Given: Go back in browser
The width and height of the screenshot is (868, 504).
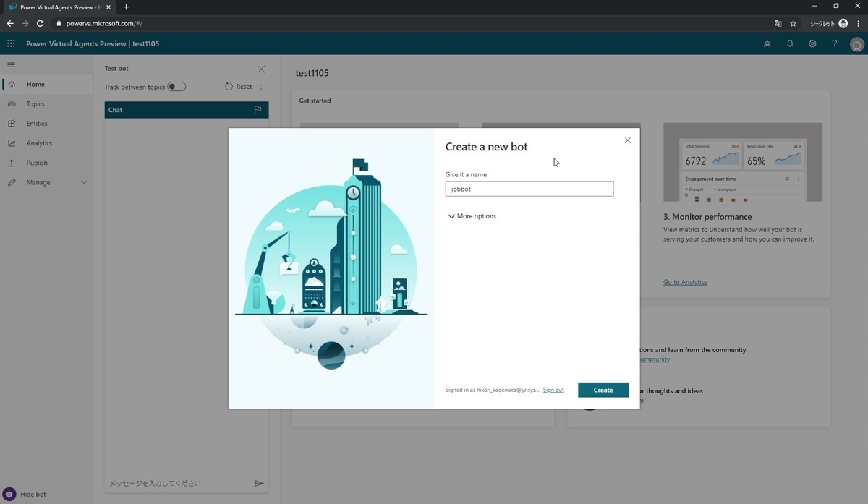Looking at the screenshot, I should tap(10, 23).
